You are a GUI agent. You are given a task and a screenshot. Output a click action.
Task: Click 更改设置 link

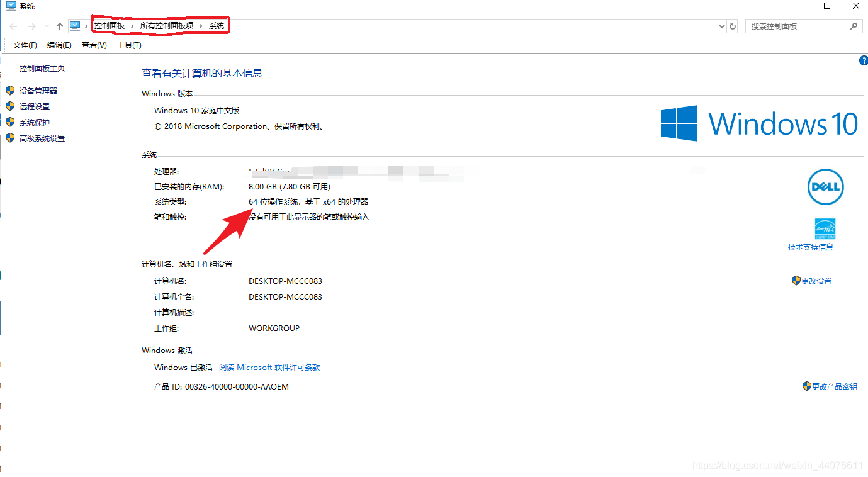pos(816,281)
